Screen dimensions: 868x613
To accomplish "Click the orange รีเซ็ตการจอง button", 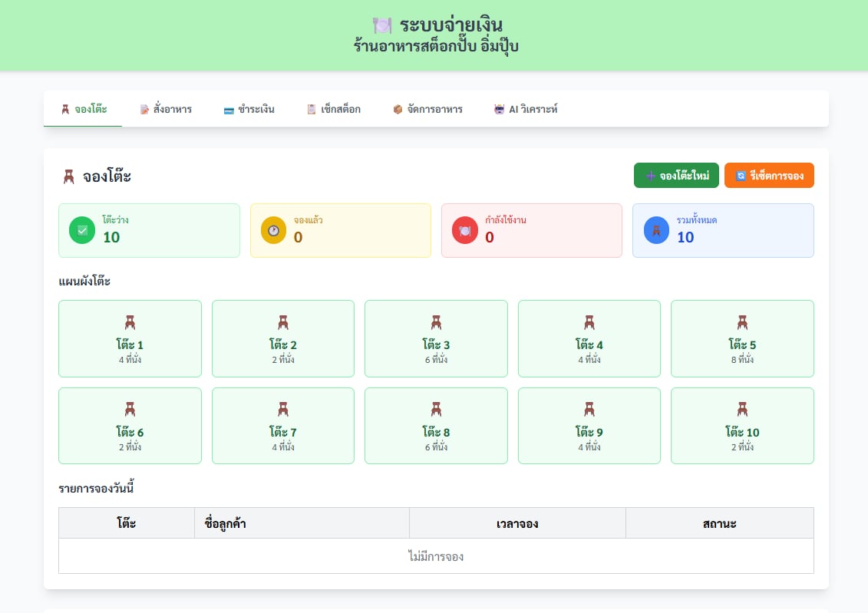I will (769, 176).
